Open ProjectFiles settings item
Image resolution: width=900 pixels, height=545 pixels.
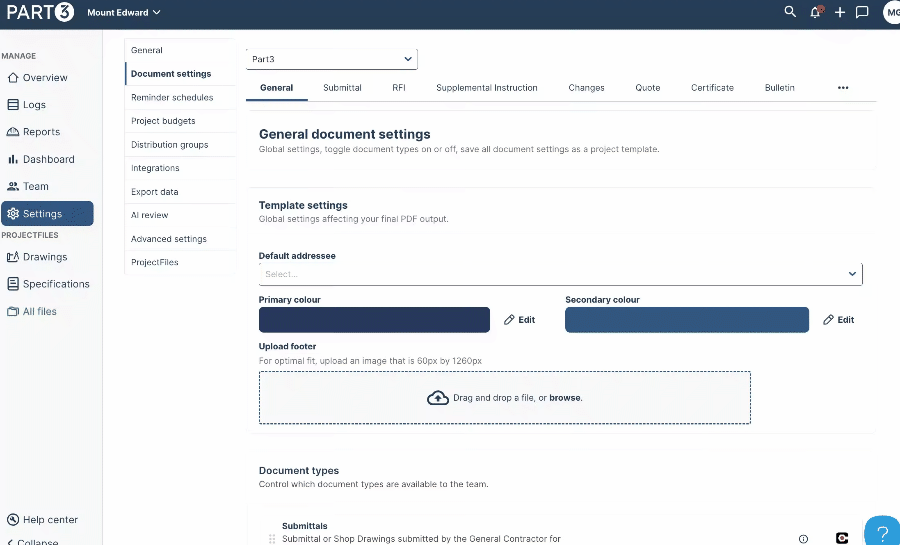click(180, 262)
